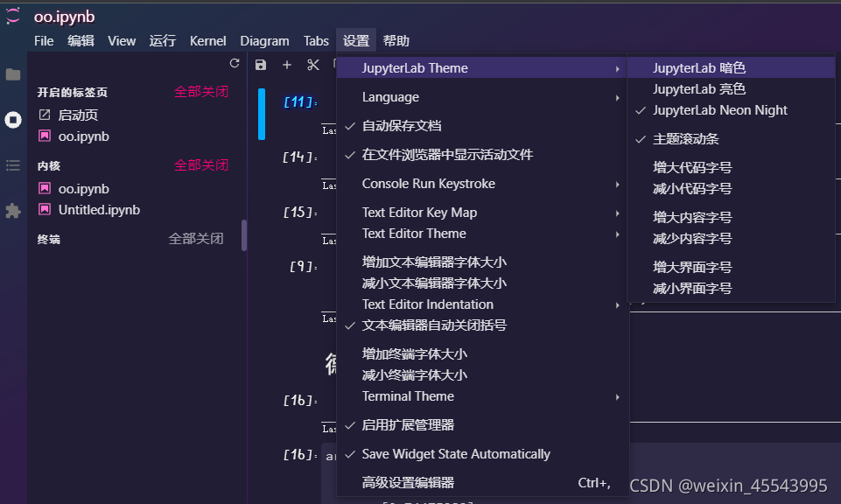
Task: Click the add cell plus icon
Action: pyautogui.click(x=287, y=65)
